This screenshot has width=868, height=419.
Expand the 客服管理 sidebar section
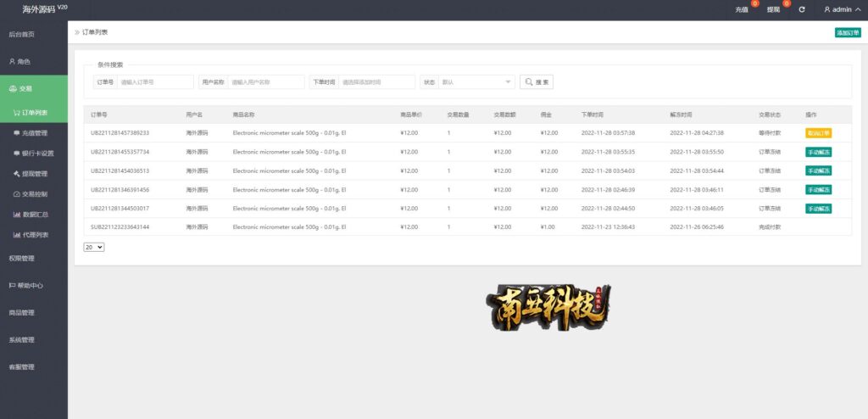pyautogui.click(x=34, y=367)
